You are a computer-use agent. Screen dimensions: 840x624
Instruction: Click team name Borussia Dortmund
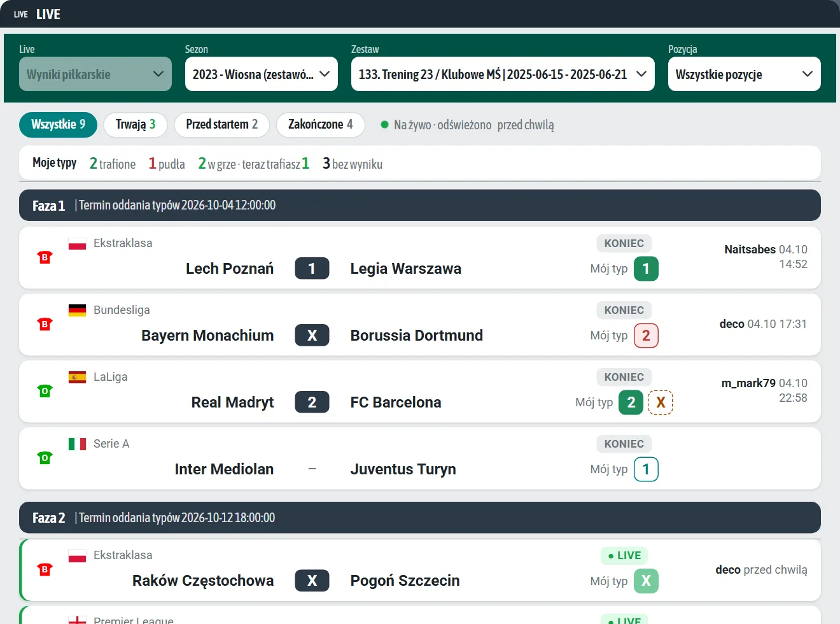point(417,336)
